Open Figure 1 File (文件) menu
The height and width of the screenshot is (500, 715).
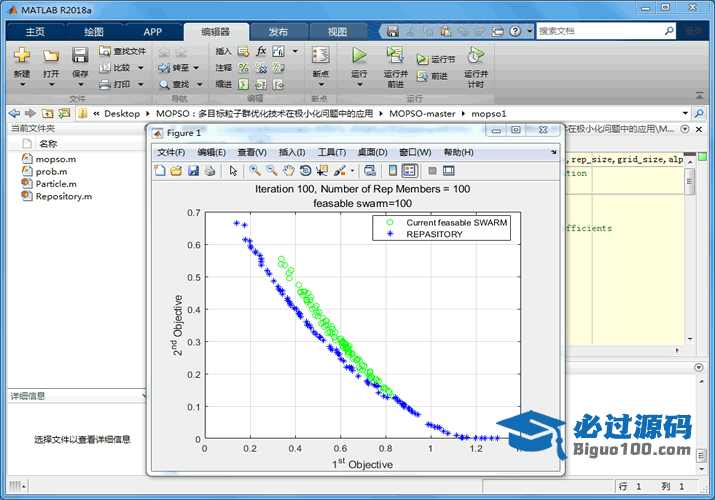(171, 152)
